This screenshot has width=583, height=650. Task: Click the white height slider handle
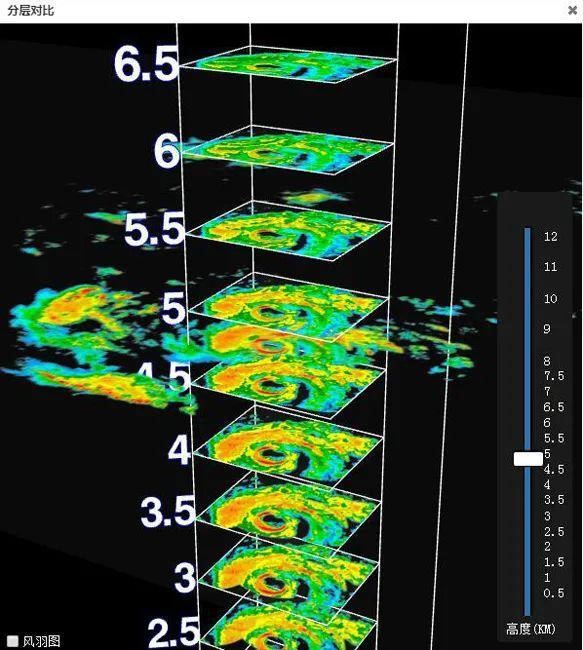pos(528,459)
